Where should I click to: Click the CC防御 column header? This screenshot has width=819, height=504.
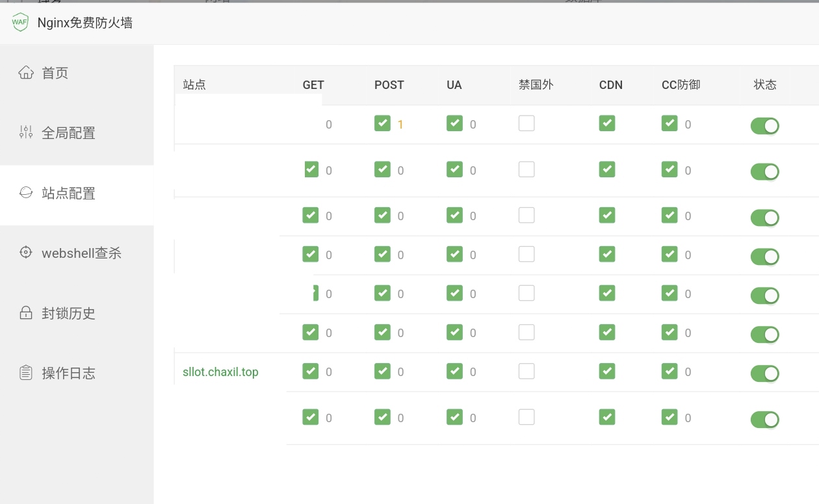pos(681,85)
